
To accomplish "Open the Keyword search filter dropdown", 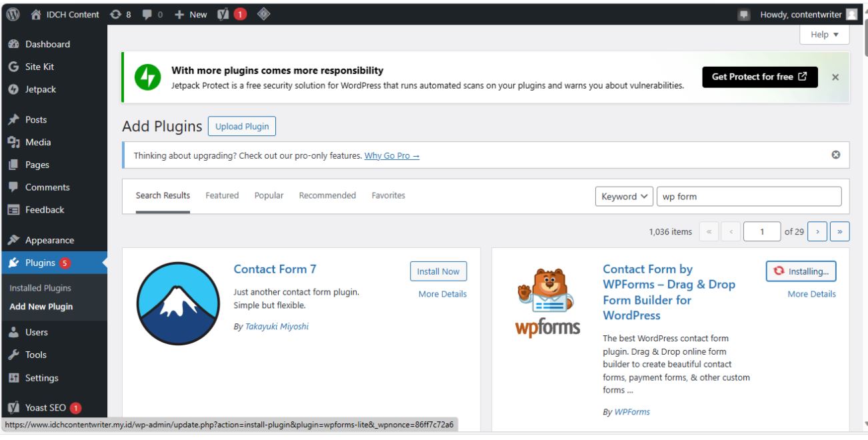I will point(623,195).
